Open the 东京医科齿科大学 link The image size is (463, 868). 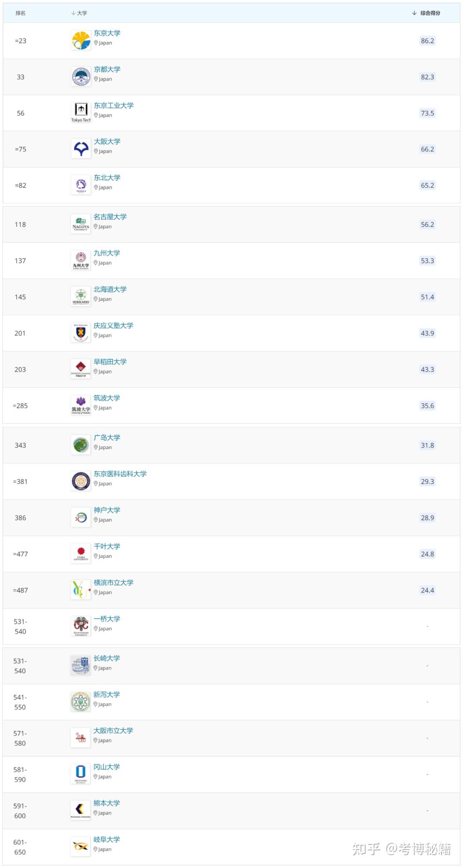click(x=120, y=474)
